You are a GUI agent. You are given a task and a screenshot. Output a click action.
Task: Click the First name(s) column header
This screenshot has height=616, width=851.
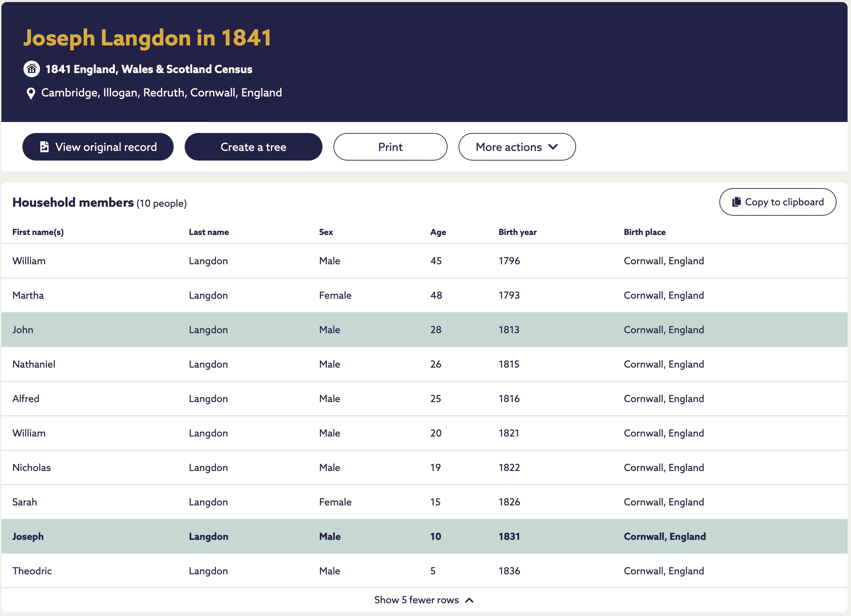tap(38, 232)
